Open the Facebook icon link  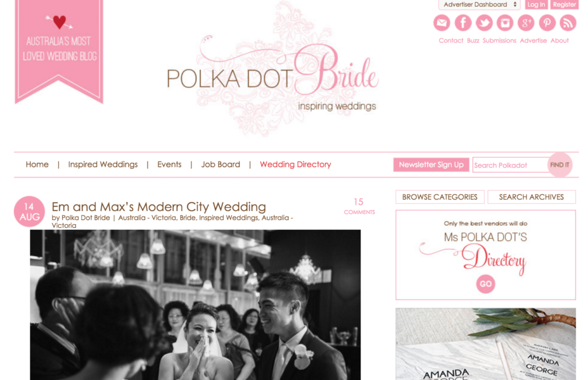click(x=463, y=23)
